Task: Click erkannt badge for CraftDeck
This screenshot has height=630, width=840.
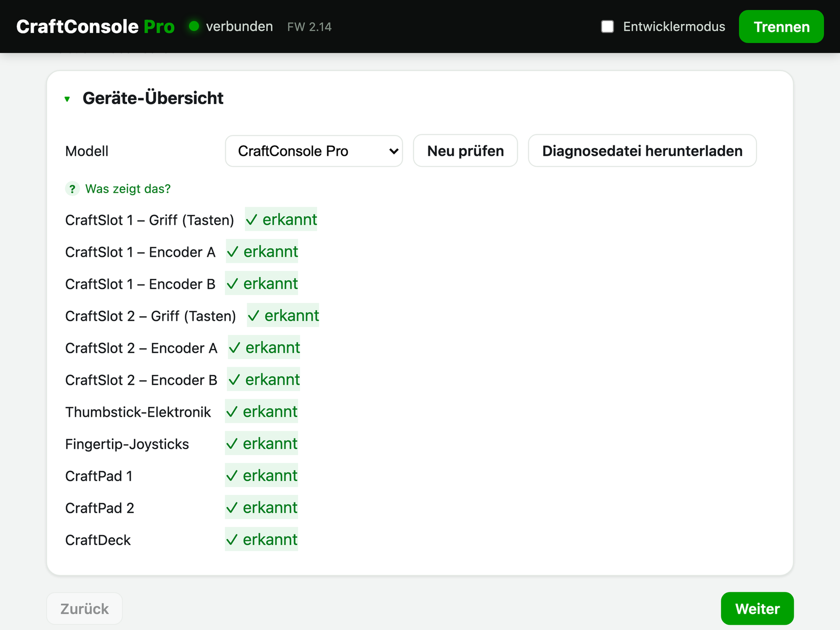Action: tap(261, 539)
